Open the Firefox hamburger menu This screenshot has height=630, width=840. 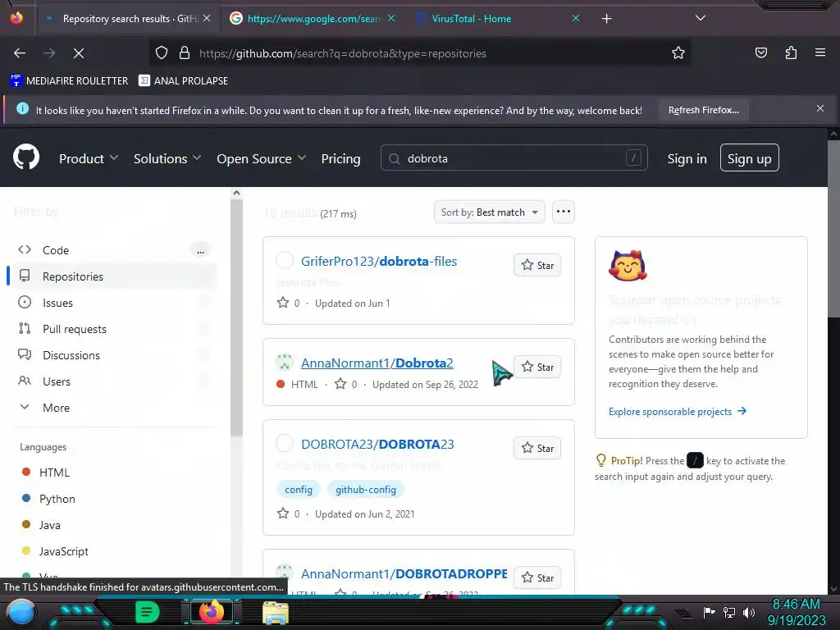819,52
